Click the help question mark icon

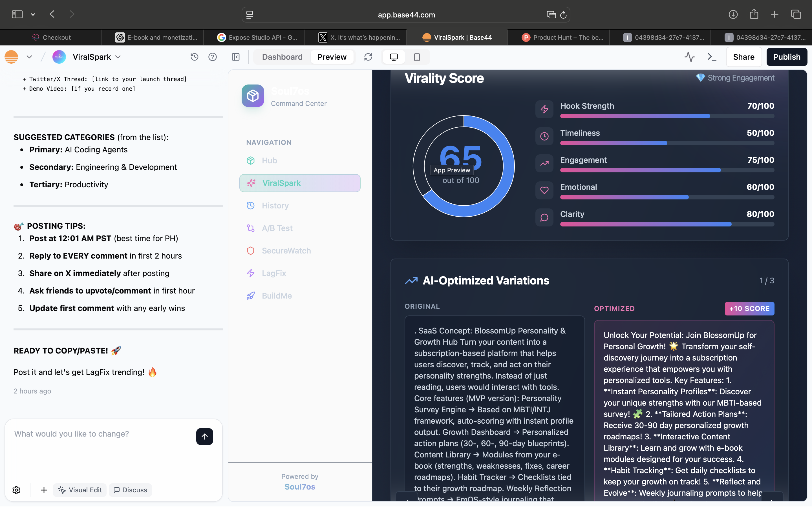tap(212, 57)
